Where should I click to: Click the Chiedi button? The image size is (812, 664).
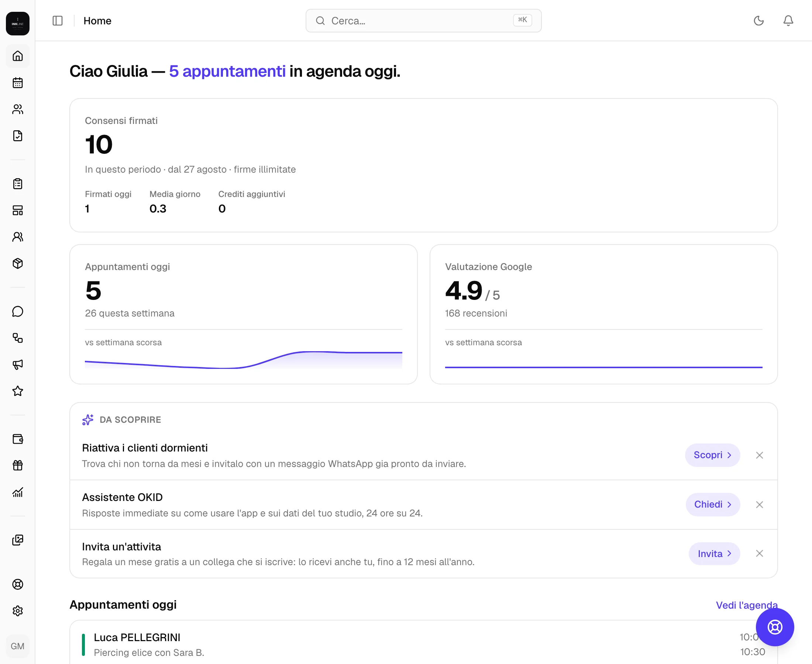713,504
